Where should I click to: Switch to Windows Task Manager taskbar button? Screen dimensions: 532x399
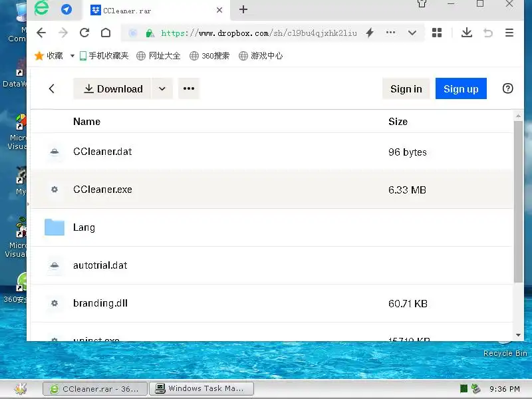pos(201,389)
